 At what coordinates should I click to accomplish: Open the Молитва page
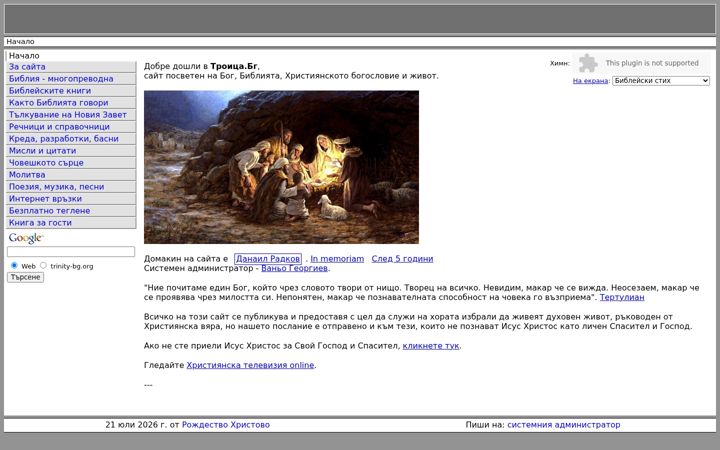pyautogui.click(x=71, y=175)
